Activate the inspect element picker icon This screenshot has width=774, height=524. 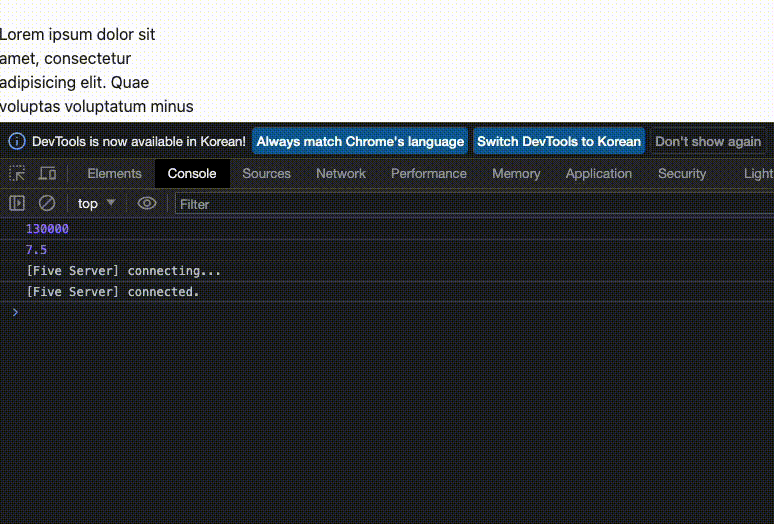click(17, 174)
